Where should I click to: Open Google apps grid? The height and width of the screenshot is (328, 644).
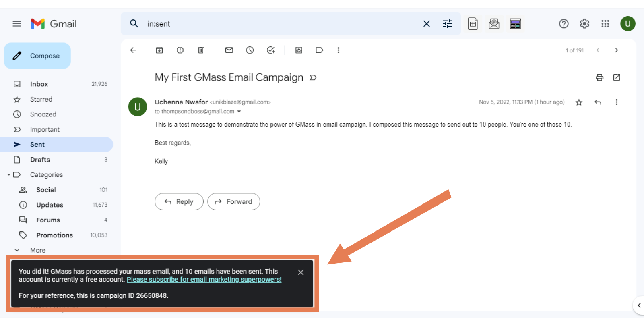coord(605,24)
